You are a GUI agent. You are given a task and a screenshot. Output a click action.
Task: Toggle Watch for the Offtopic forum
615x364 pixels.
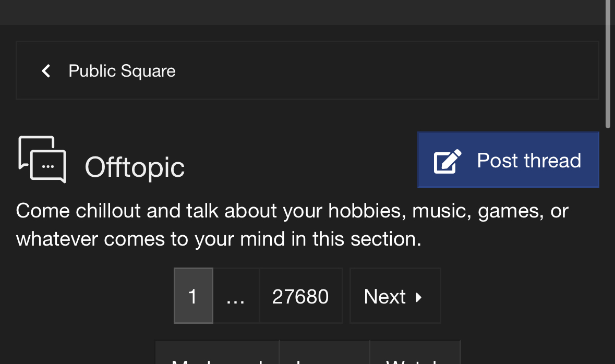click(x=415, y=355)
